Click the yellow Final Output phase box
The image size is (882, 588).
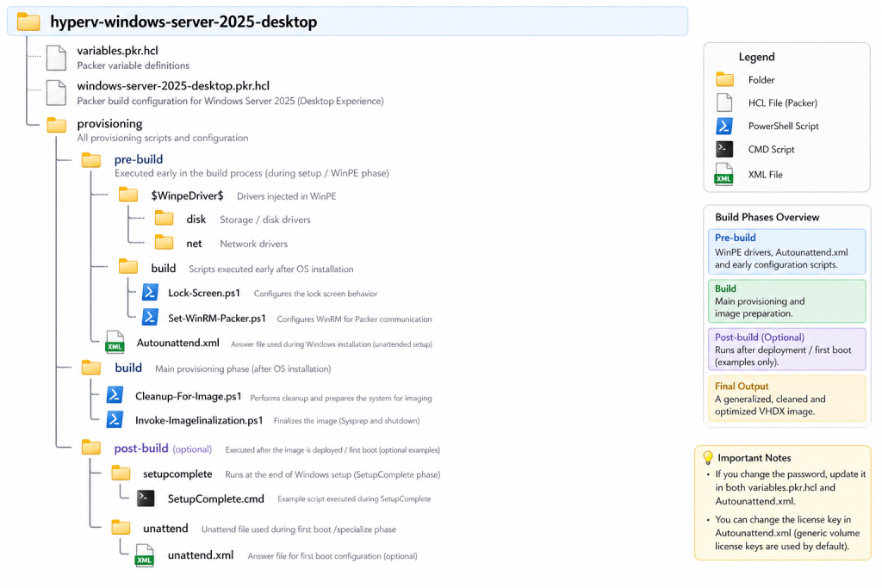(786, 399)
